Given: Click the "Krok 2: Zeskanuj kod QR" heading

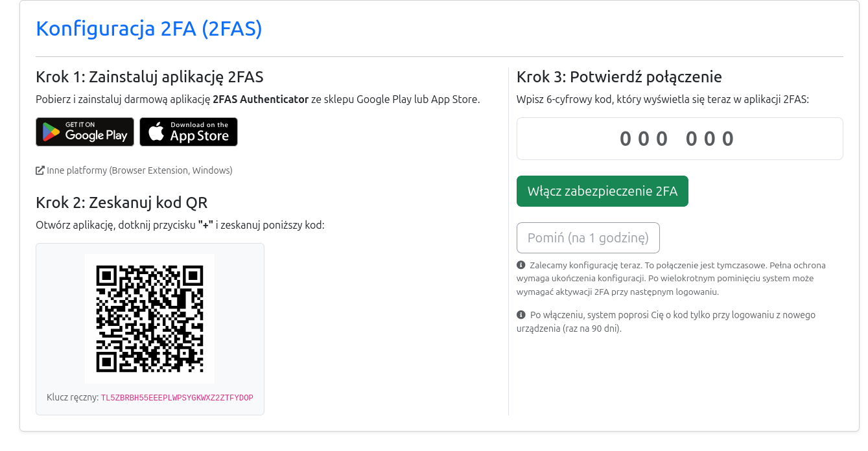Looking at the screenshot, I should click(122, 202).
